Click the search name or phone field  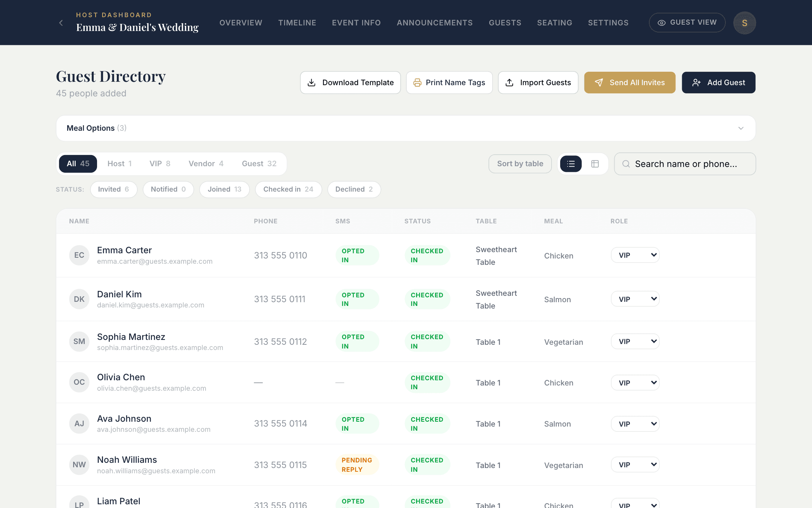point(685,164)
